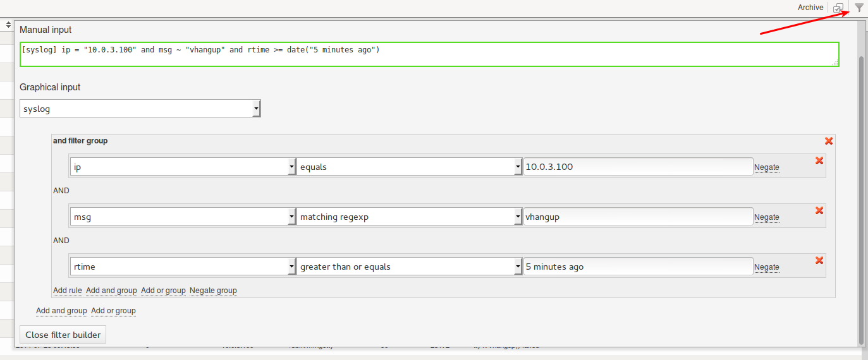868x360 pixels.
Task: Delete the and filter group
Action: (829, 141)
